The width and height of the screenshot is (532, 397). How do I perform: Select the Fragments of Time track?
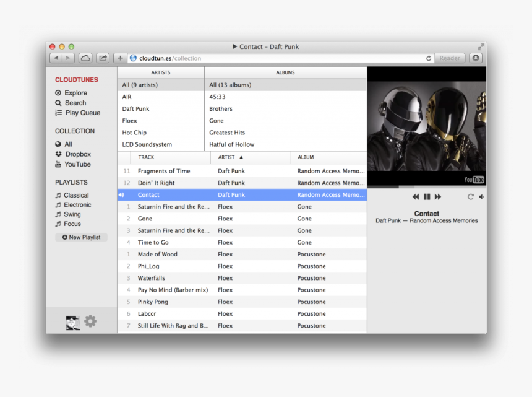click(x=242, y=171)
